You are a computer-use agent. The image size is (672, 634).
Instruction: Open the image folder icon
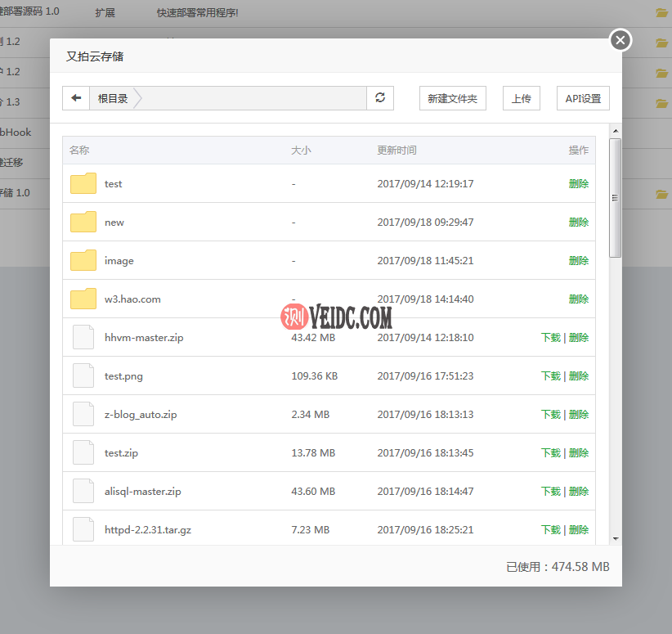click(x=83, y=261)
